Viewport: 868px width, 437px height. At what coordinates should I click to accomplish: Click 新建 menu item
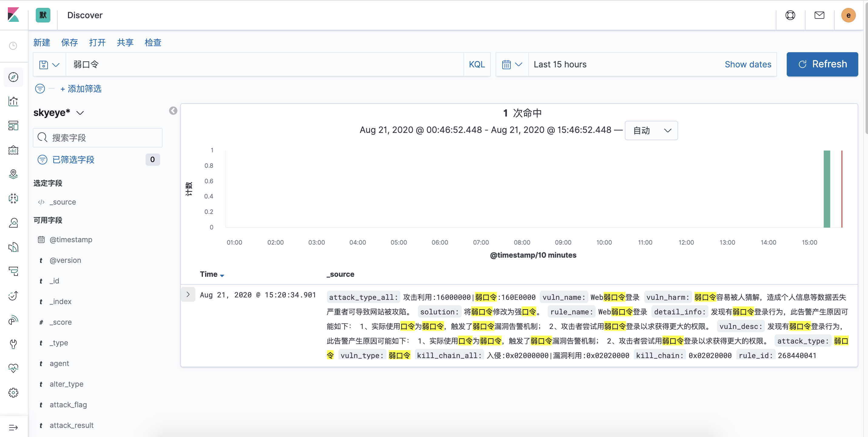pos(42,42)
